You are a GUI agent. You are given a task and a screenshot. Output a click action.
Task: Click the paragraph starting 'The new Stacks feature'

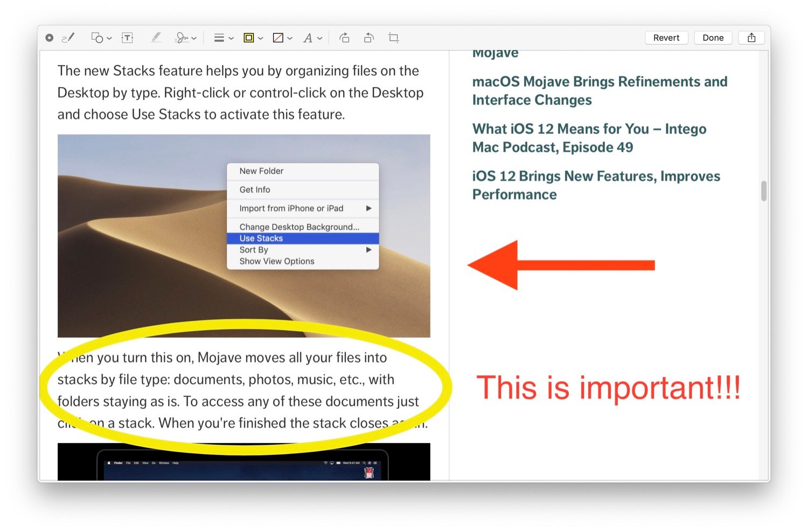[x=241, y=93]
